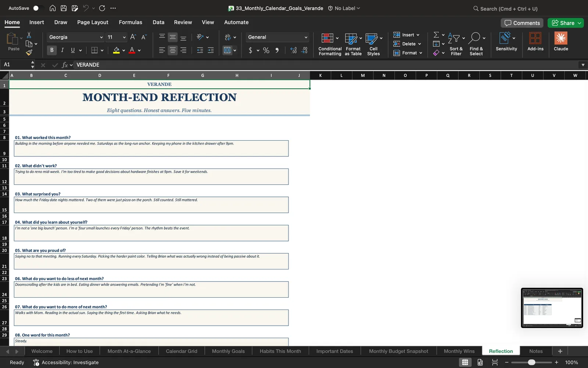Open the more options ellipsis in title bar
Screen dimensions: 588x368
coord(113,8)
